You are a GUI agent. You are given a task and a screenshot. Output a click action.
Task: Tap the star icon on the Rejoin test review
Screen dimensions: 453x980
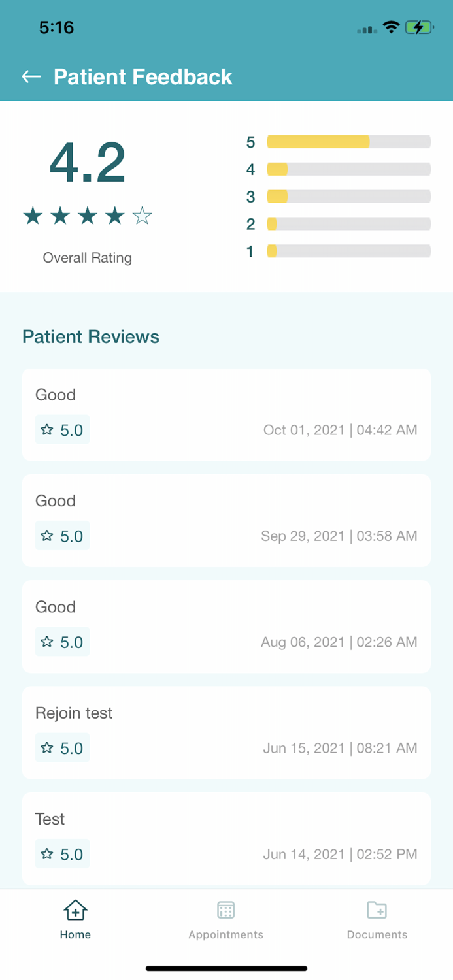click(x=46, y=747)
